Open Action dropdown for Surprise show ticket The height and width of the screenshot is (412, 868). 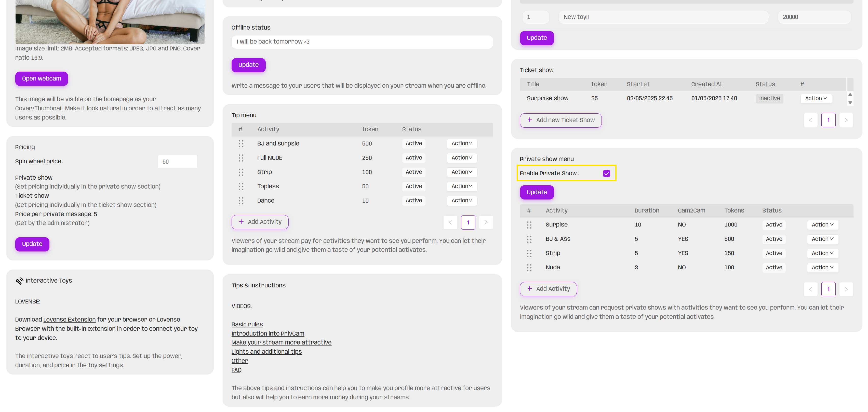[816, 98]
